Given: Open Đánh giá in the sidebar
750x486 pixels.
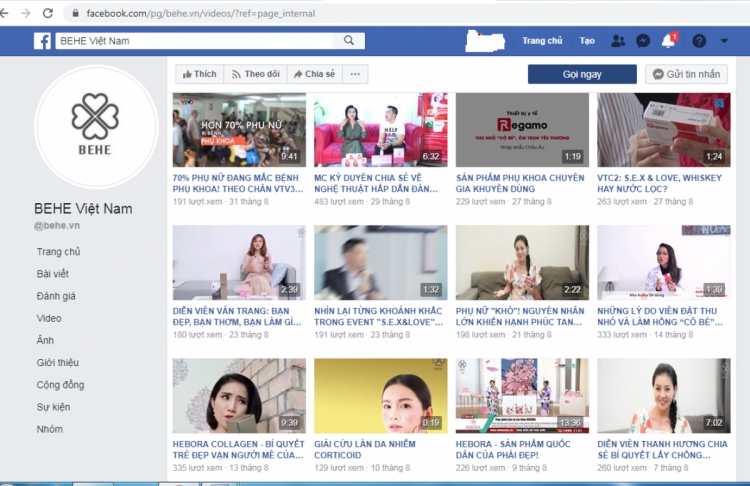Looking at the screenshot, I should click(56, 296).
